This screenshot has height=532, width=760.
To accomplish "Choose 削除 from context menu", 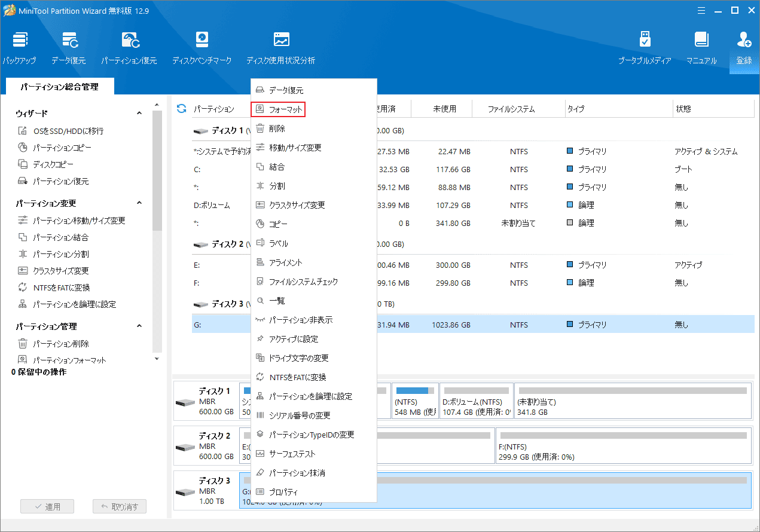I will click(x=314, y=129).
